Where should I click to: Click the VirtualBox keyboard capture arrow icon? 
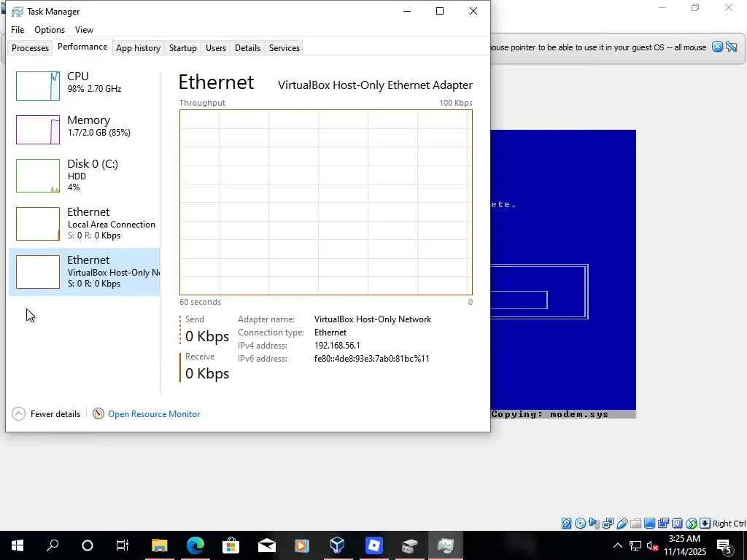(x=705, y=524)
